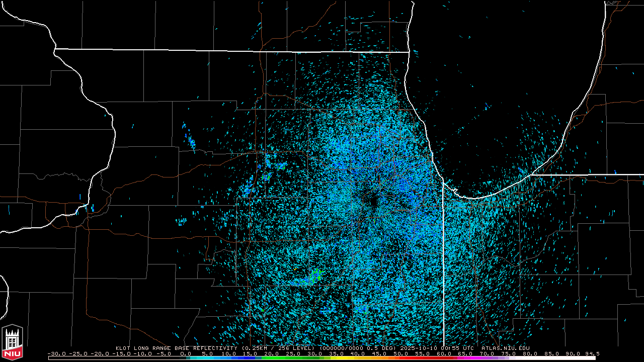Click the NIU logo in bottom-left corner

click(12, 342)
